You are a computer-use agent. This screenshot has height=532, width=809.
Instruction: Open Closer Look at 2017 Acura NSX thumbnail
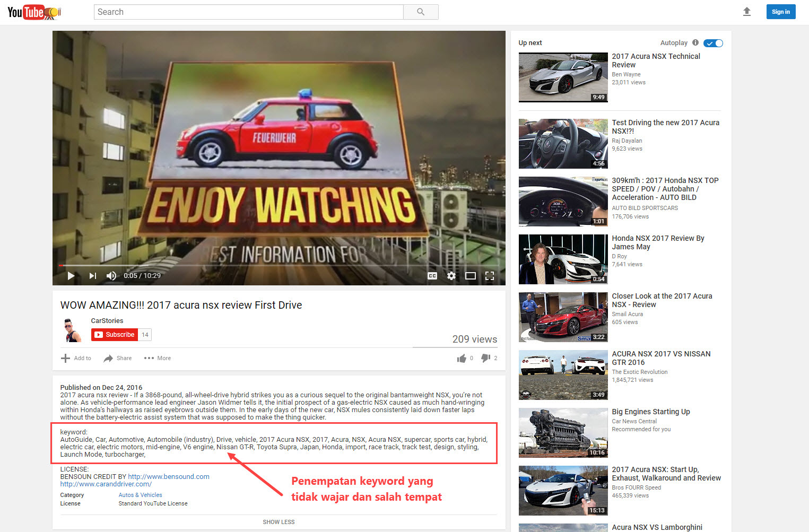coord(563,317)
